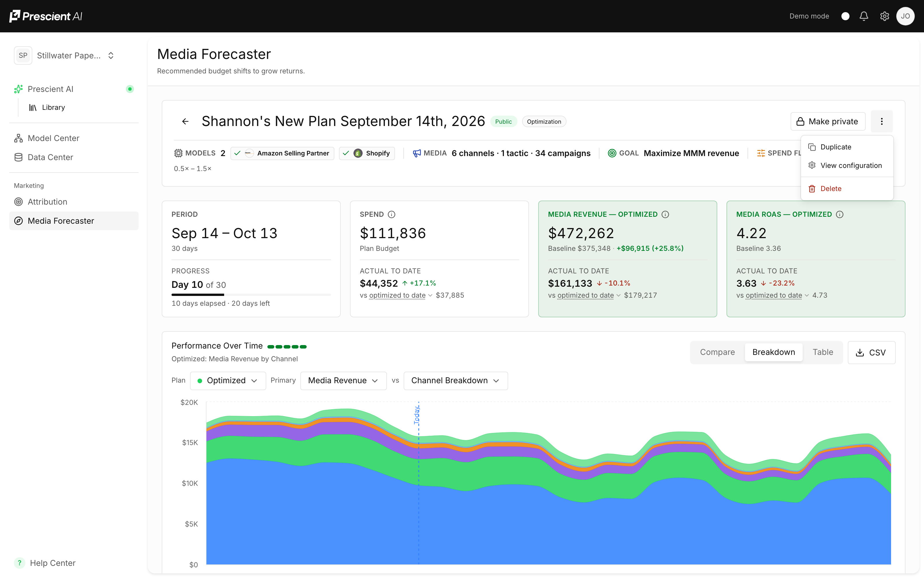This screenshot has width=924, height=578.
Task: Click the Shopify model chip
Action: [x=366, y=153]
